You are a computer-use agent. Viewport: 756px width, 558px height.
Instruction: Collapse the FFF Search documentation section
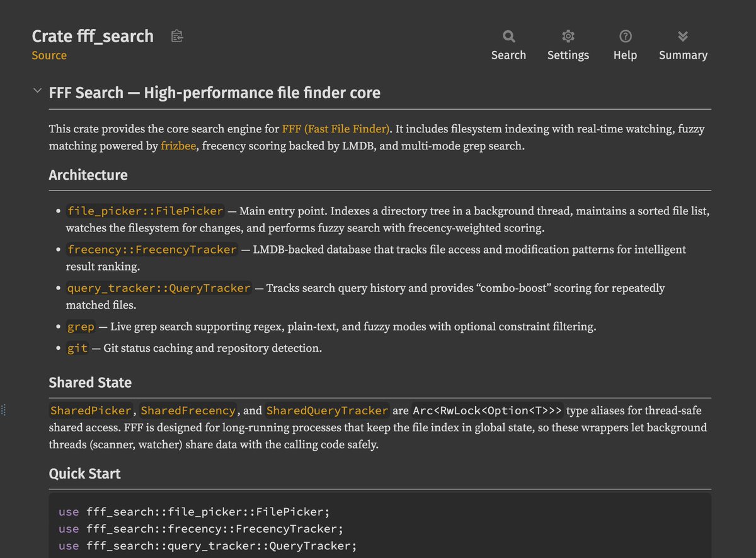[37, 92]
